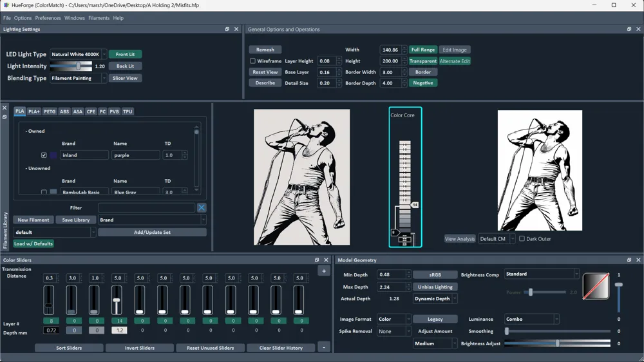Screen dimensions: 644x362
Task: Click the Brightness Adjust slider
Action: tap(557, 343)
